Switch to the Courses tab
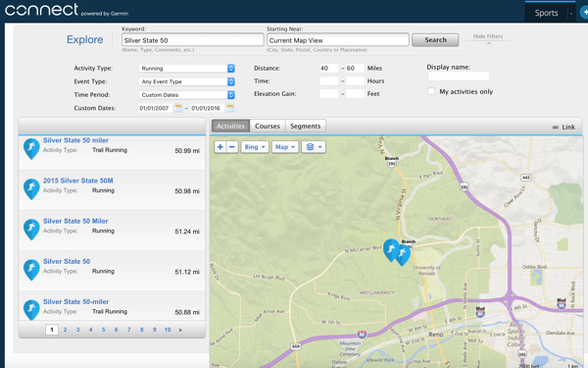 tap(268, 126)
